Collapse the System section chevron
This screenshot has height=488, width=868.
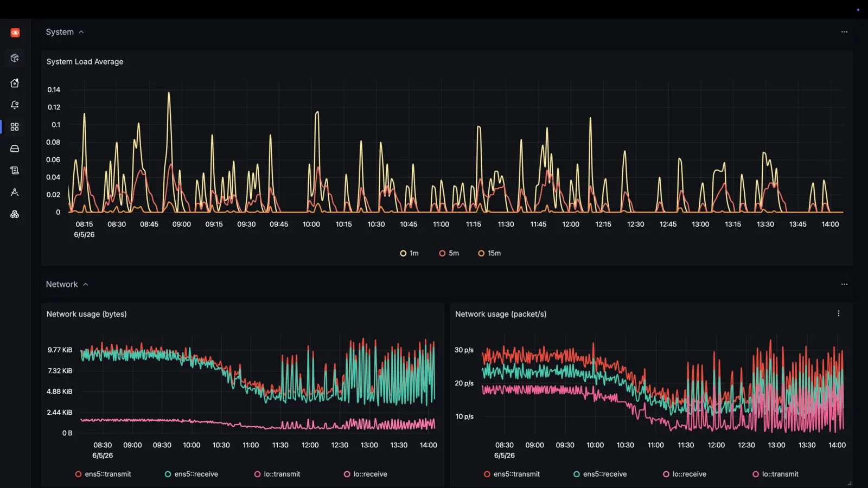pyautogui.click(x=81, y=32)
